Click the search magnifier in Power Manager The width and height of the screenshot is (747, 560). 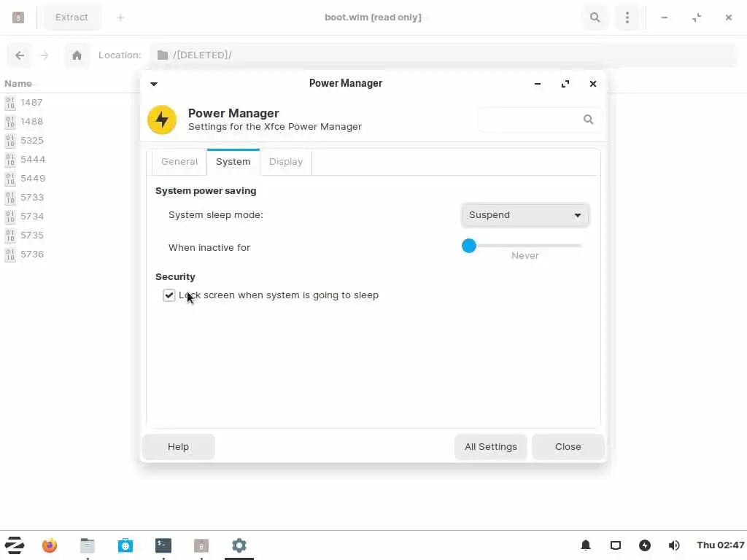[x=589, y=120]
